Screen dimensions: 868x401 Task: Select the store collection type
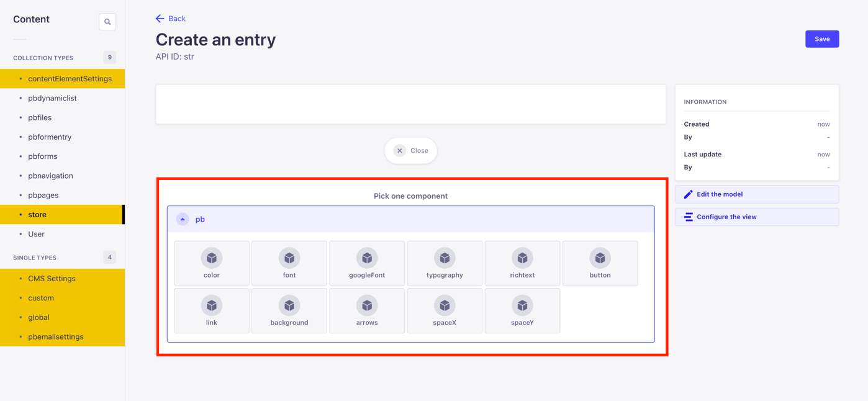37,214
